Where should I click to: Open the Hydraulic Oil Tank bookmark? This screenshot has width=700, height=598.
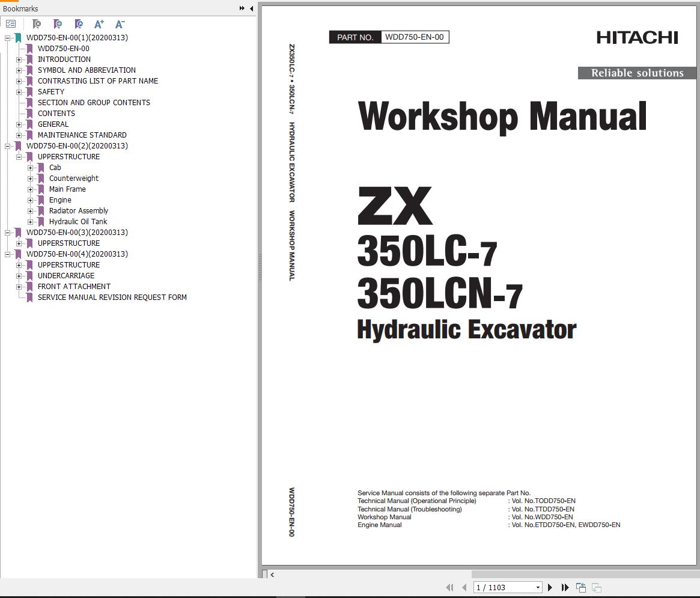tap(78, 221)
